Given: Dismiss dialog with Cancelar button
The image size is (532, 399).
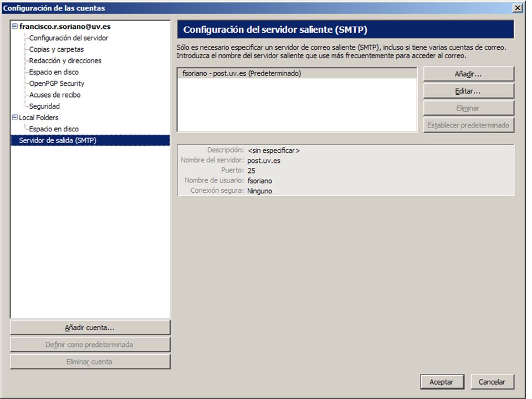Looking at the screenshot, I should tap(492, 382).
